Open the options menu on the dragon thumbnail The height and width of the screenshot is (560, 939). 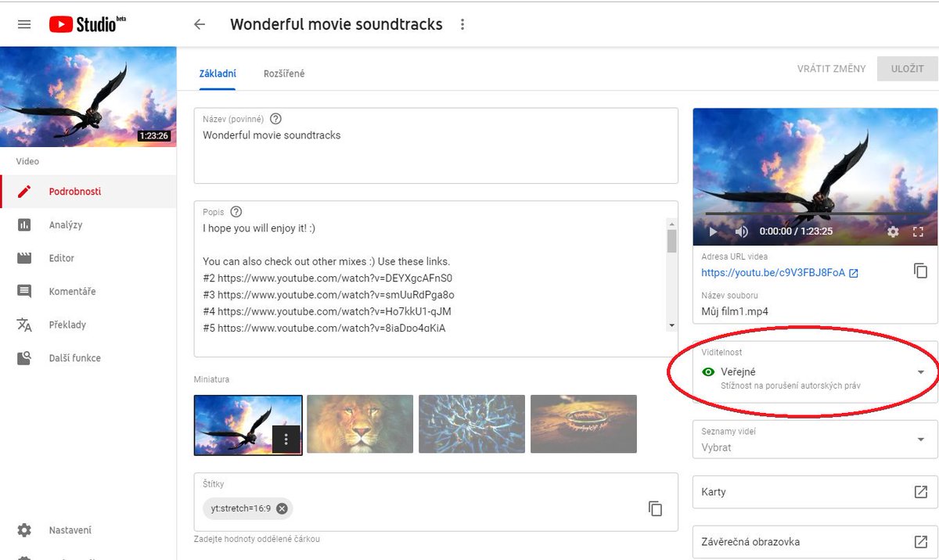tap(286, 440)
